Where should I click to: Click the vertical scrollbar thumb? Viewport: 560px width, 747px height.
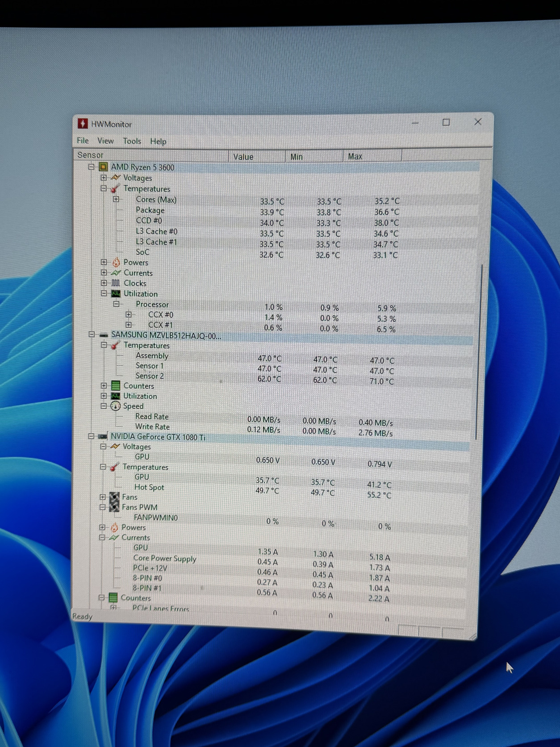tap(479, 352)
